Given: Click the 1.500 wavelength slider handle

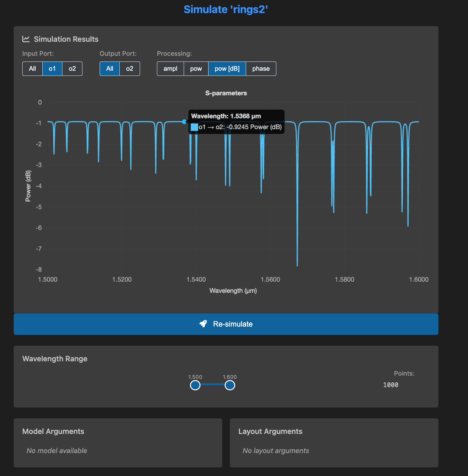Looking at the screenshot, I should coord(195,385).
